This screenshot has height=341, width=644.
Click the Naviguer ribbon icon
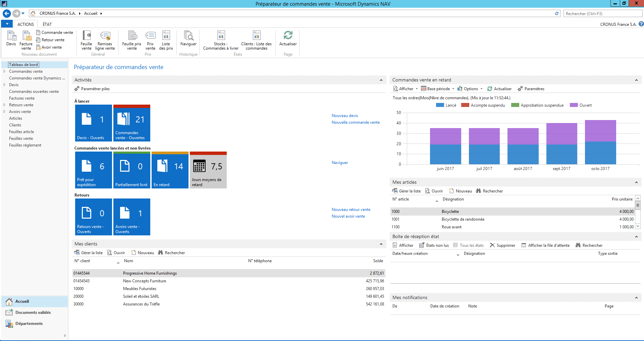point(189,38)
